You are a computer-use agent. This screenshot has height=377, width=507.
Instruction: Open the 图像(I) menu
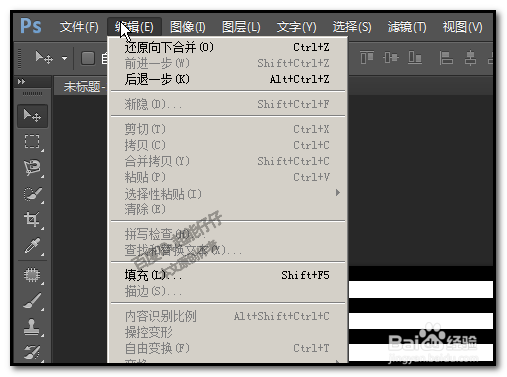188,27
